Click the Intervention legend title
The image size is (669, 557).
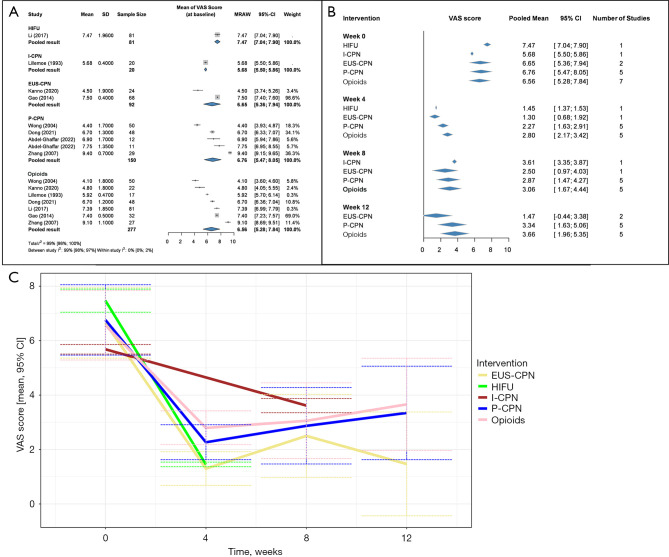pos(502,363)
